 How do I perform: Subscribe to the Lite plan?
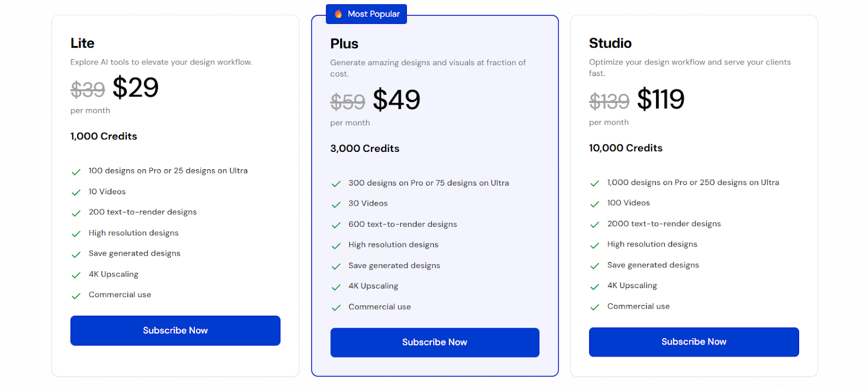pos(175,330)
